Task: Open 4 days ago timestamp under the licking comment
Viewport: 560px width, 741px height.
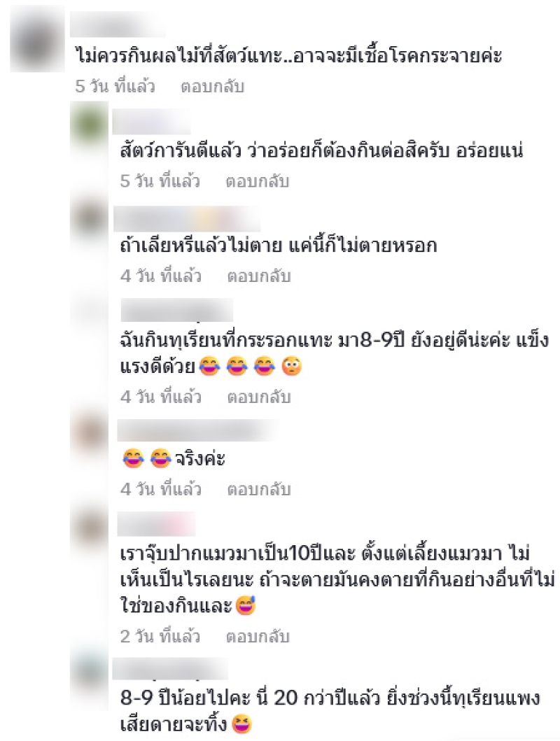Action: 161,276
